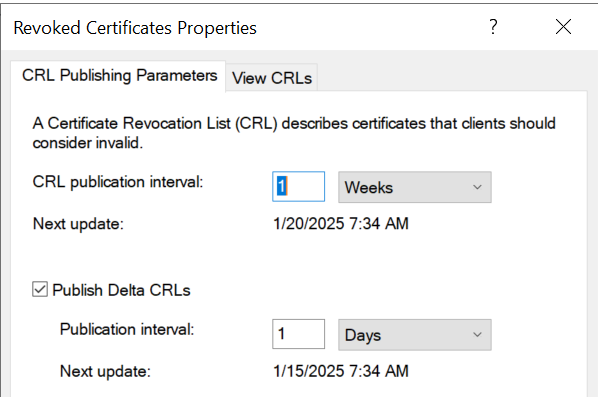The width and height of the screenshot is (598, 397).
Task: Click the CRL publication interval label
Action: click(x=118, y=182)
